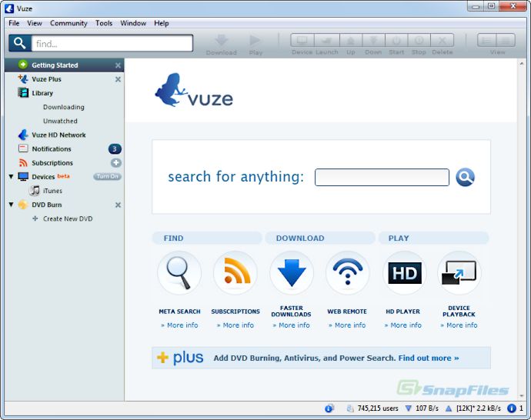Click the search for anything input box
The height and width of the screenshot is (420, 531).
(x=382, y=178)
